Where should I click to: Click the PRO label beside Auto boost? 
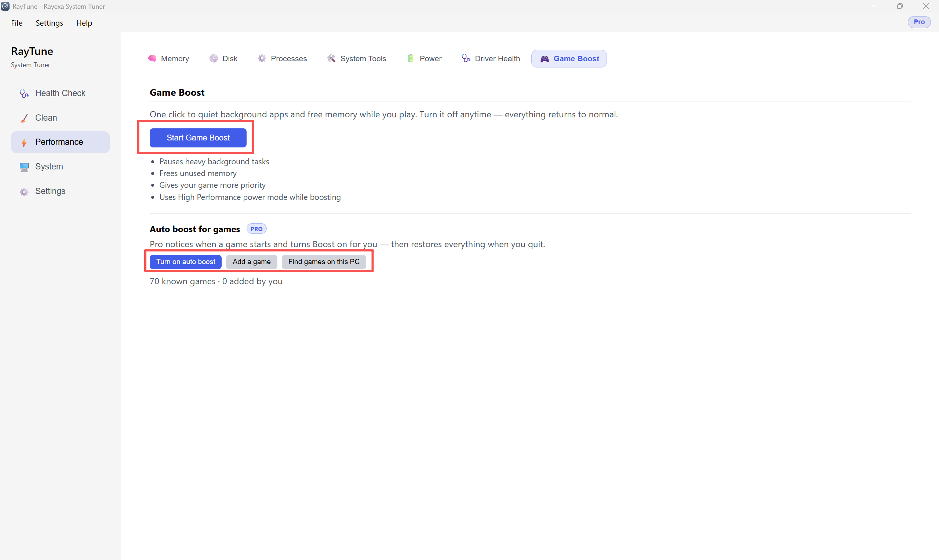pos(257,229)
